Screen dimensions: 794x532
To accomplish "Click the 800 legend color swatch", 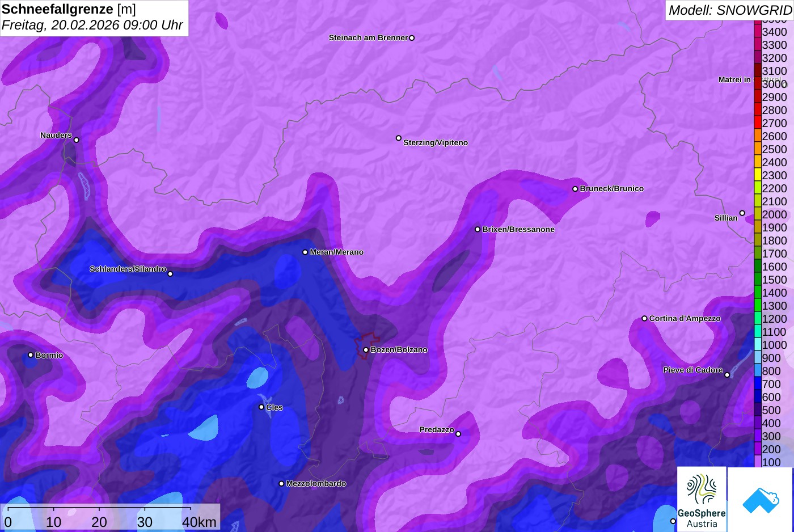I will click(758, 371).
